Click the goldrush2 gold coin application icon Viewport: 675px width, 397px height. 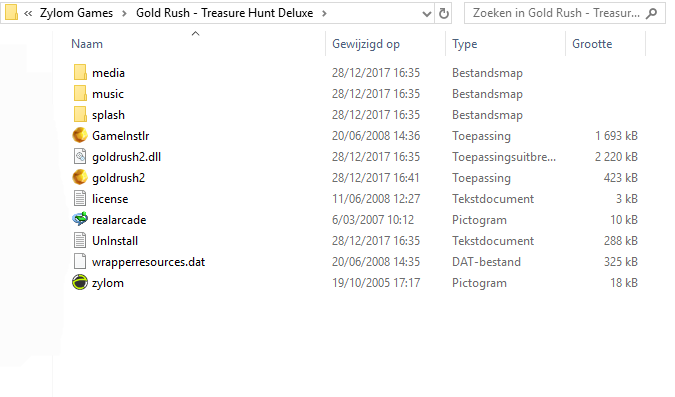(x=80, y=178)
